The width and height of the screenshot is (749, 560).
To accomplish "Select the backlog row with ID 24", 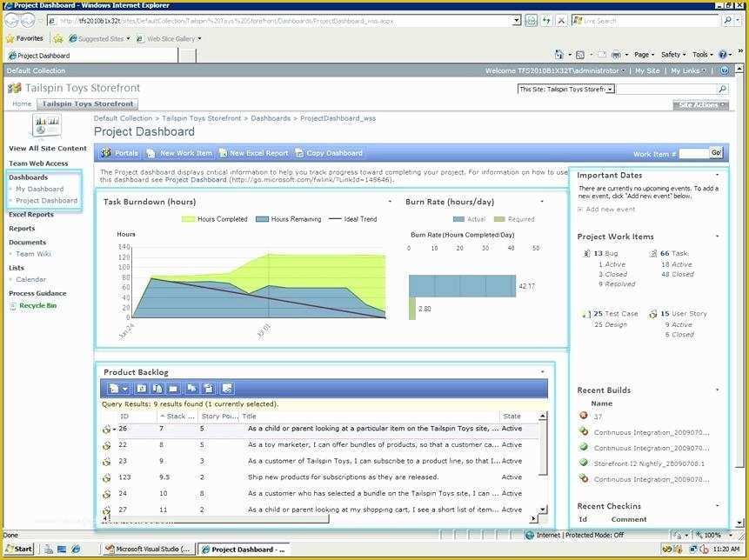I will coord(320,493).
